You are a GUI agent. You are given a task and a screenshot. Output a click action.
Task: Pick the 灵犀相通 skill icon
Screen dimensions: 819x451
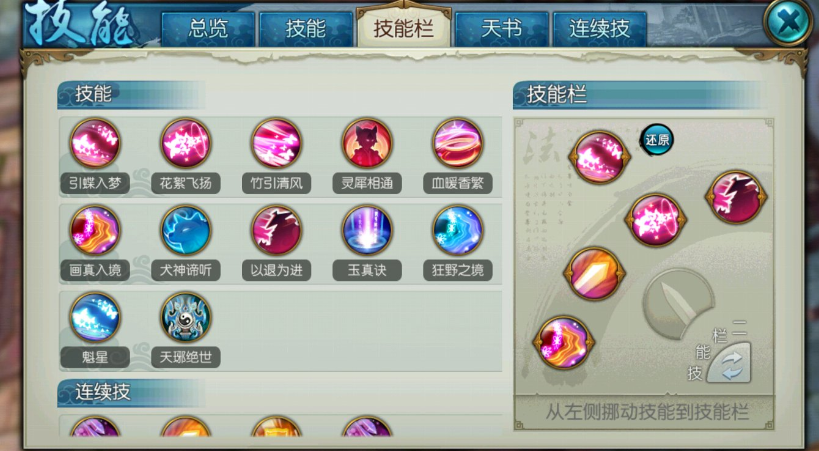pos(367,143)
